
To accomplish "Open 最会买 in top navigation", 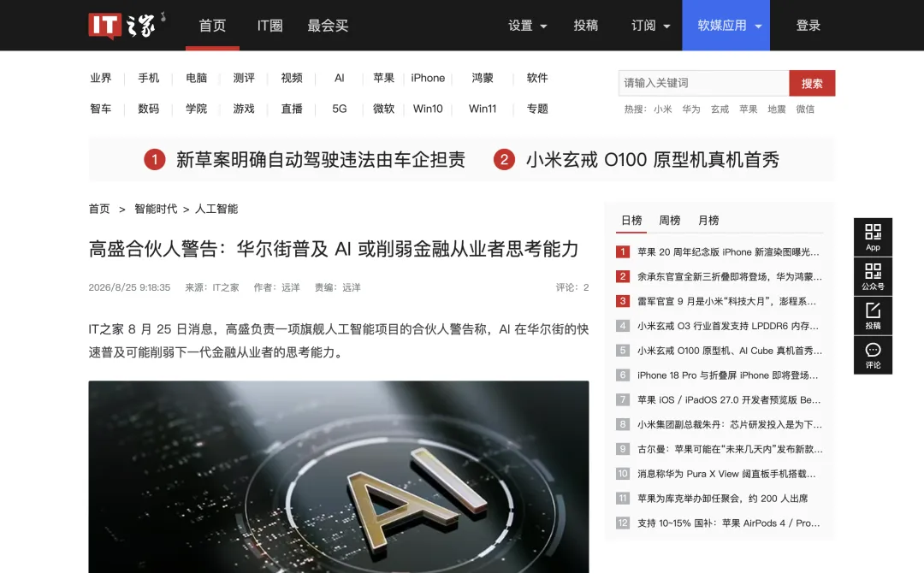I will [x=328, y=26].
